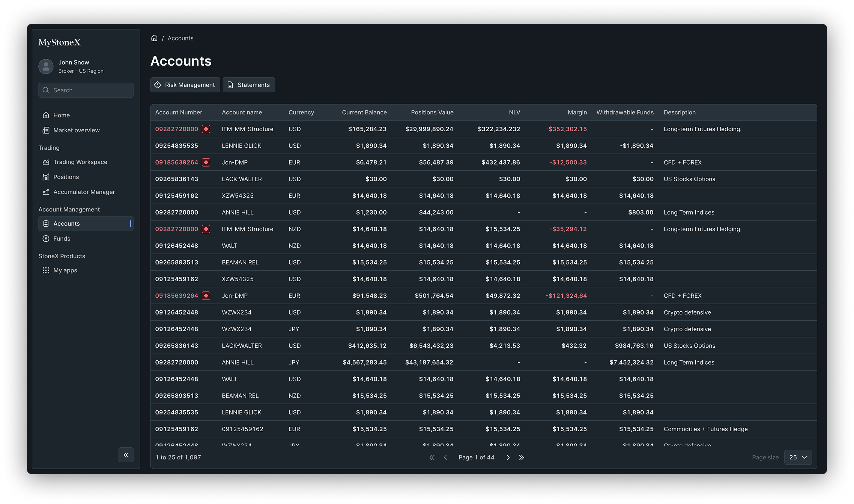Image resolution: width=854 pixels, height=504 pixels.
Task: Click the Statements button
Action: click(249, 85)
